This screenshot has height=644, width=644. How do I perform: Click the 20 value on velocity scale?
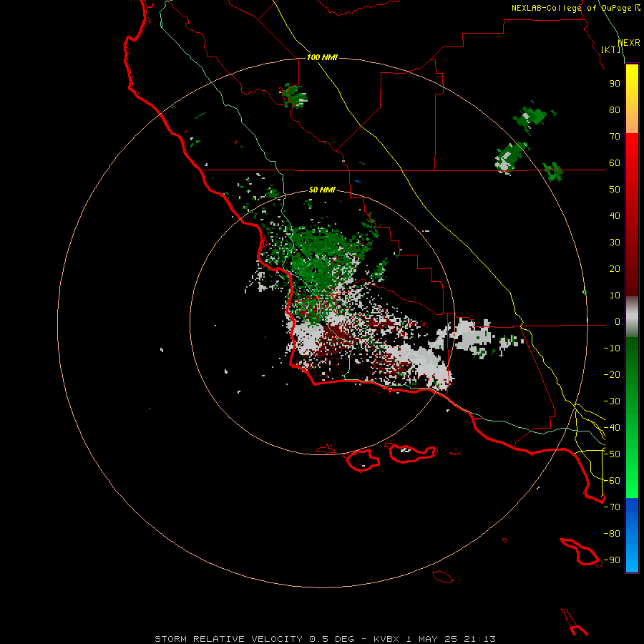615,269
